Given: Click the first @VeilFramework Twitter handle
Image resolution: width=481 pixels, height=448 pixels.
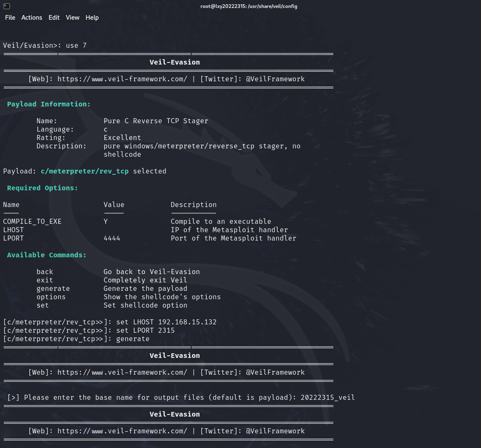Looking at the screenshot, I should [275, 79].
